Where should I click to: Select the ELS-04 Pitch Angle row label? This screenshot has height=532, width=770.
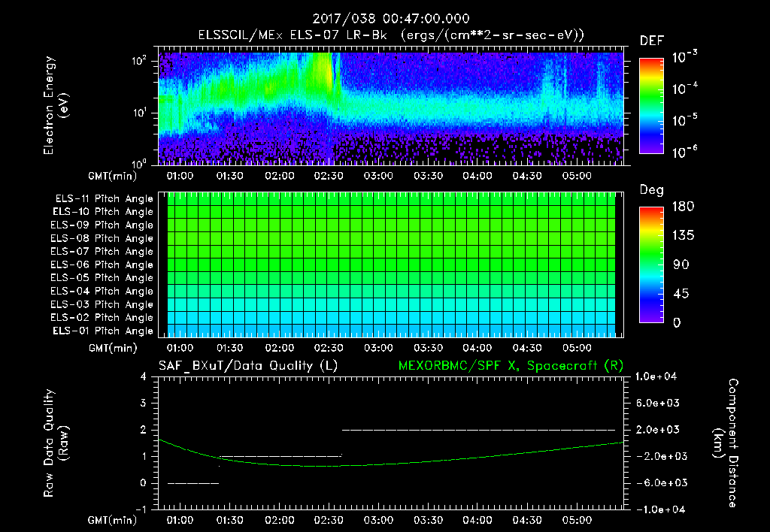pos(102,292)
